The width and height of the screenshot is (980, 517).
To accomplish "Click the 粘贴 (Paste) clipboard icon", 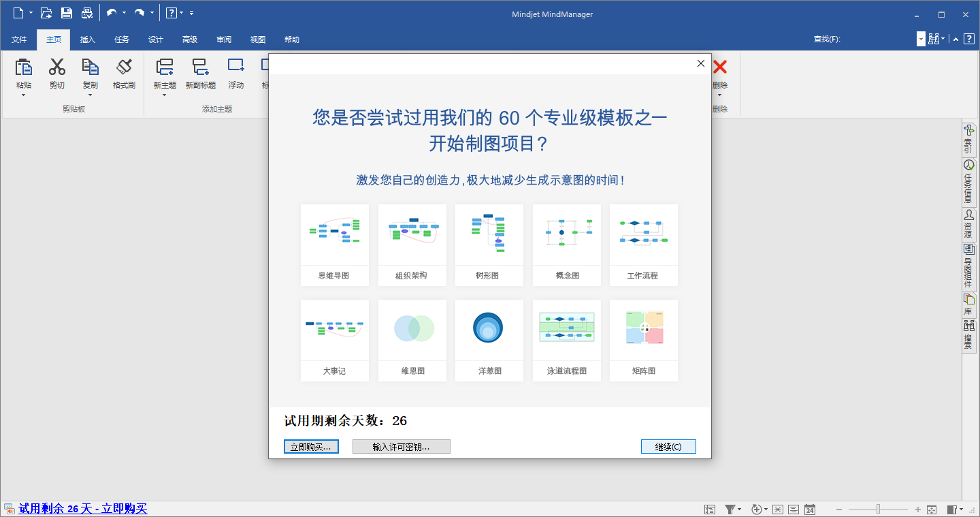I will pyautogui.click(x=24, y=67).
